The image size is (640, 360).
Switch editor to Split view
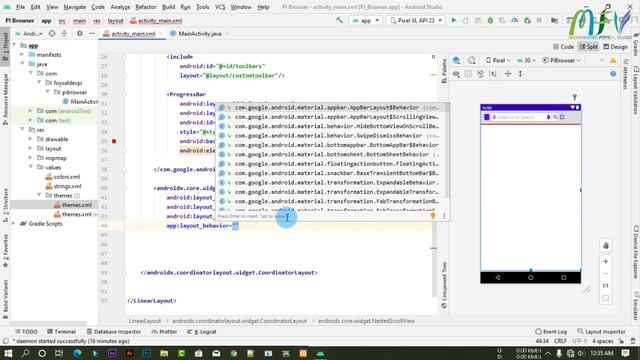588,47
